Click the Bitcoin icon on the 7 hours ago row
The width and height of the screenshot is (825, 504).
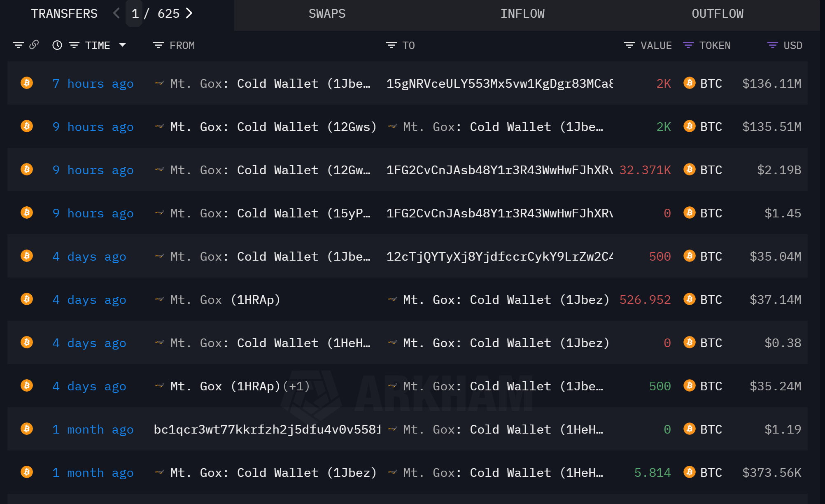pyautogui.click(x=27, y=83)
